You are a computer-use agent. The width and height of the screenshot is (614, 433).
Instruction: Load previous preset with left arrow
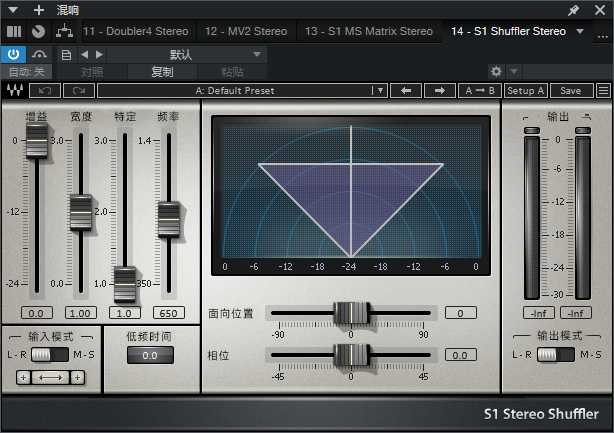(x=406, y=90)
